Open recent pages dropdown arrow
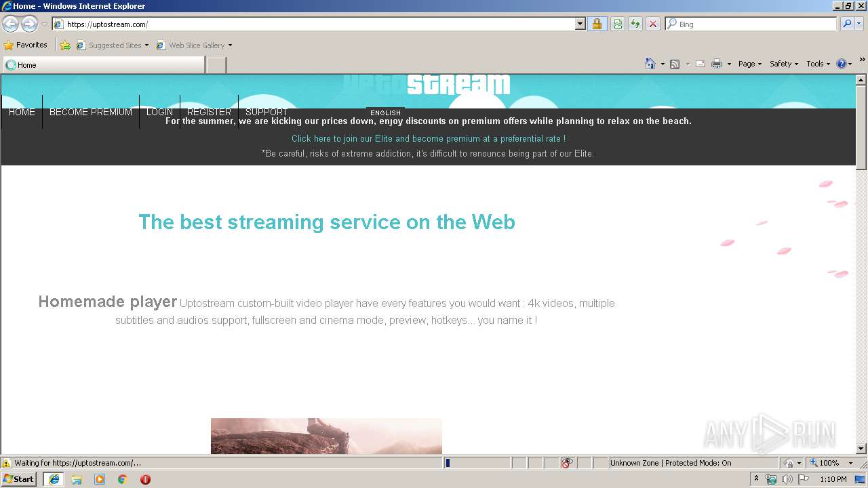The width and height of the screenshot is (868, 488). tap(44, 24)
